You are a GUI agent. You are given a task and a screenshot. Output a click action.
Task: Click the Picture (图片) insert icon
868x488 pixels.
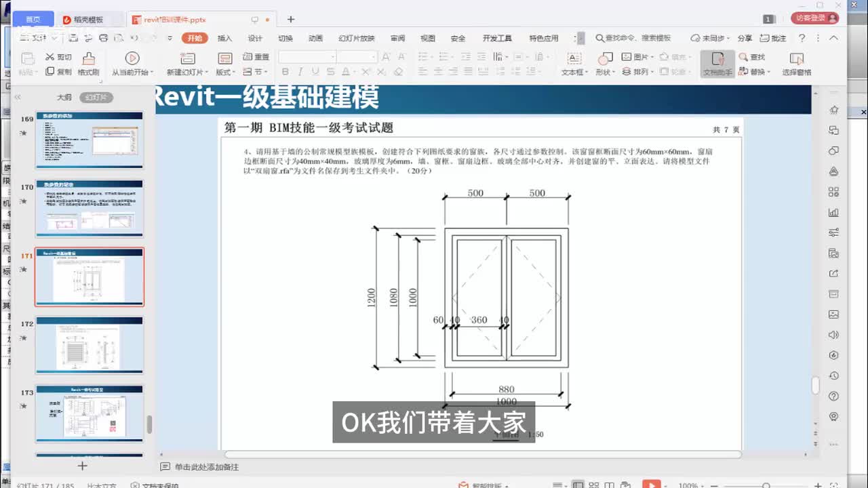pyautogui.click(x=627, y=58)
